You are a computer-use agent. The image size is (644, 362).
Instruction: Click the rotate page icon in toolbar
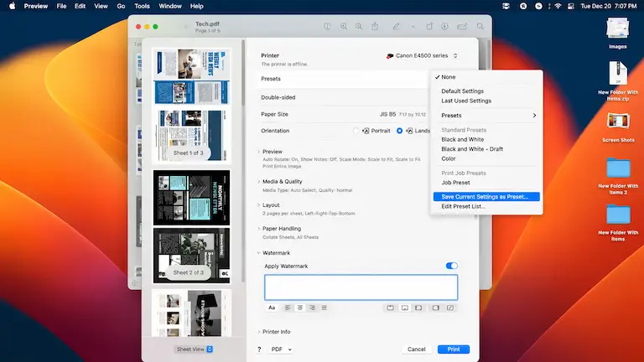click(429, 26)
